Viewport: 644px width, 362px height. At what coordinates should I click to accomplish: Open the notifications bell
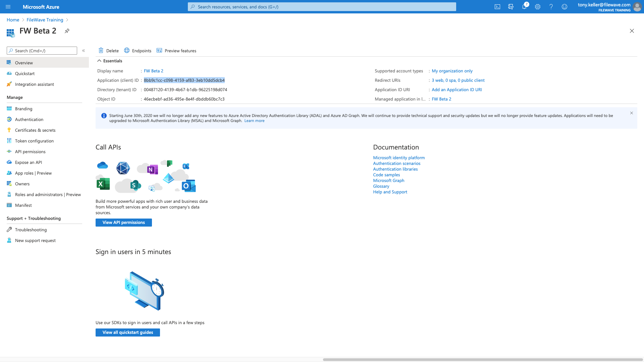pyautogui.click(x=524, y=7)
